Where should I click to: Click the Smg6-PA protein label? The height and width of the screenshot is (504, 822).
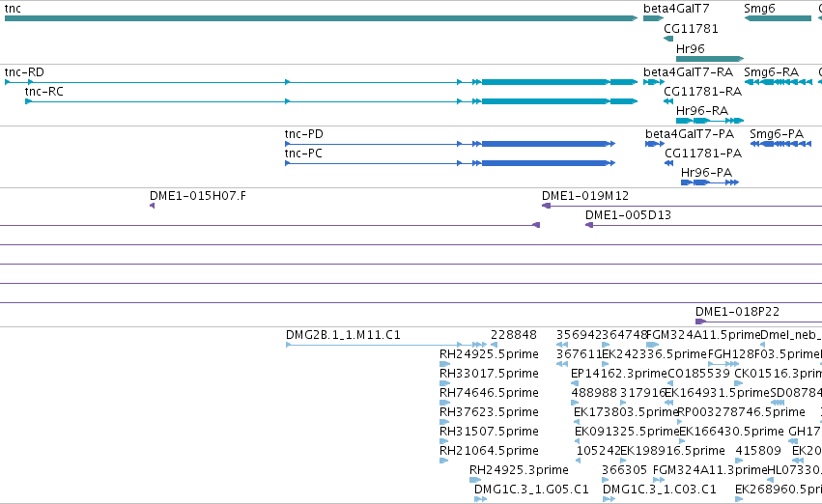point(777,134)
